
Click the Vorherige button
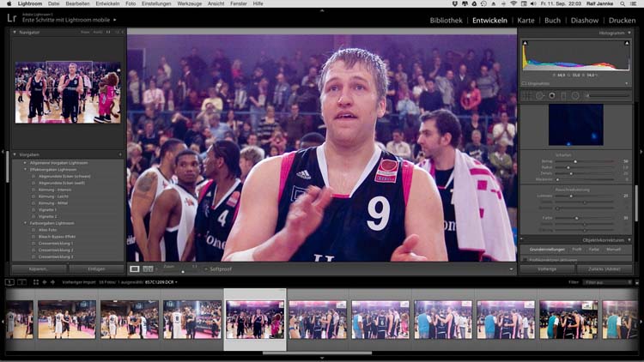(547, 269)
